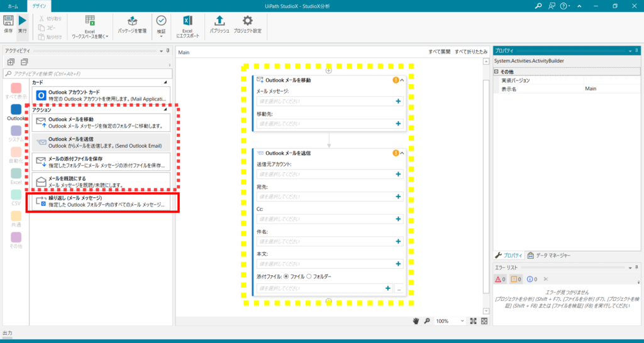Click the browse ellipsis button for attachment
The image size is (644, 343).
pos(399,288)
